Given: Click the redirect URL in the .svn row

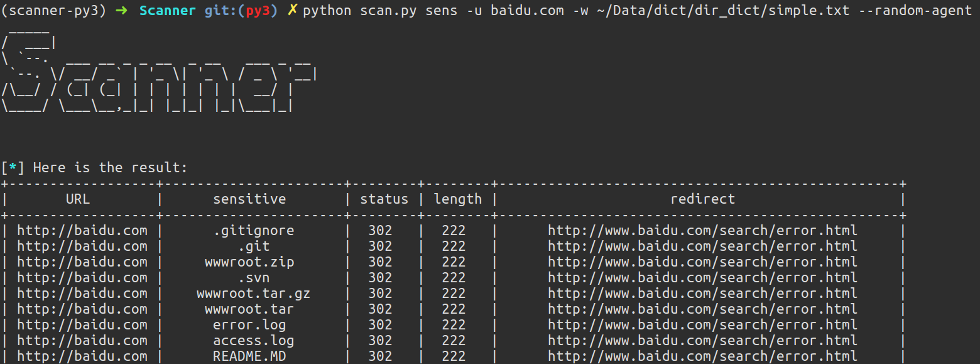Looking at the screenshot, I should pos(702,278).
